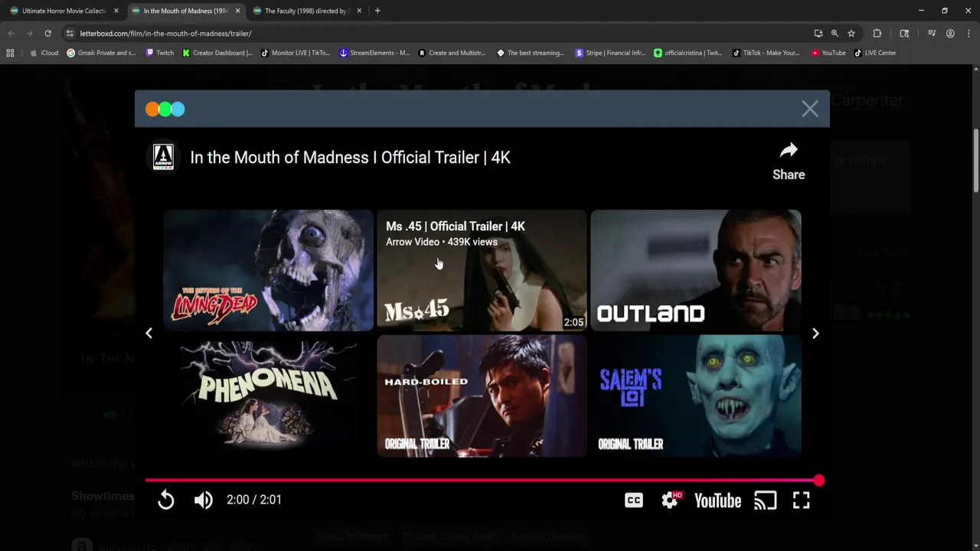Open iCloud bookmark
The height and width of the screenshot is (551, 980).
(x=44, y=53)
